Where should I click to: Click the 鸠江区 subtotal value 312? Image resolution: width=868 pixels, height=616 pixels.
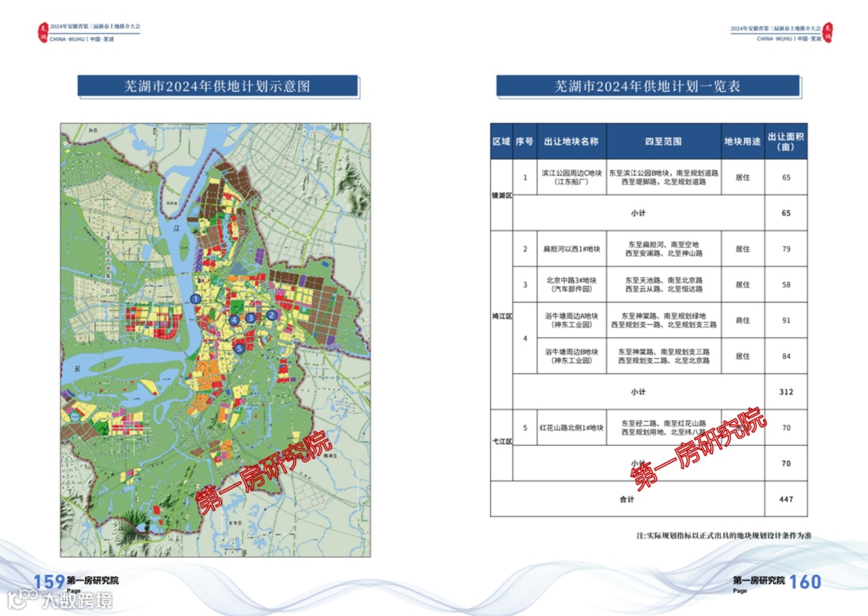(x=786, y=391)
